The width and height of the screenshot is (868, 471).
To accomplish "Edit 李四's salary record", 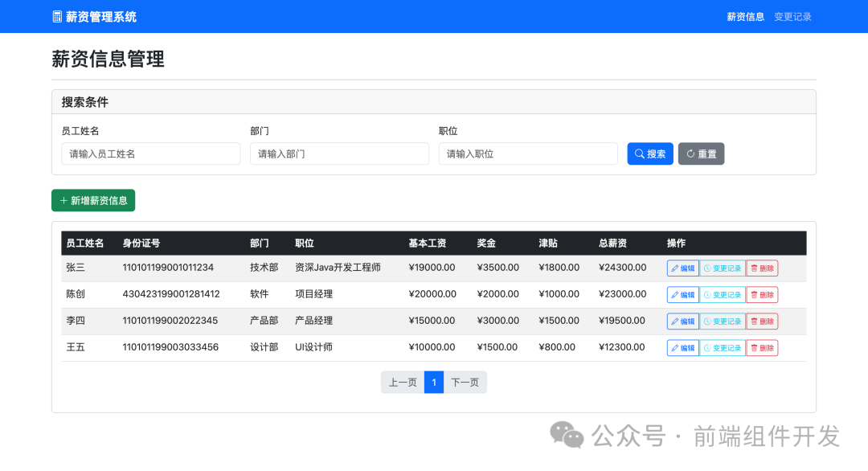I will point(682,322).
